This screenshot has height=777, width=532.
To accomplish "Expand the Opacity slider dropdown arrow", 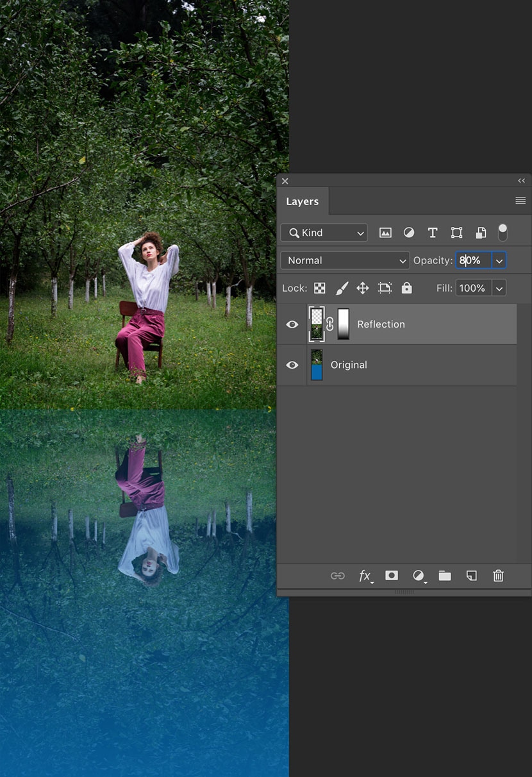I will tap(499, 260).
